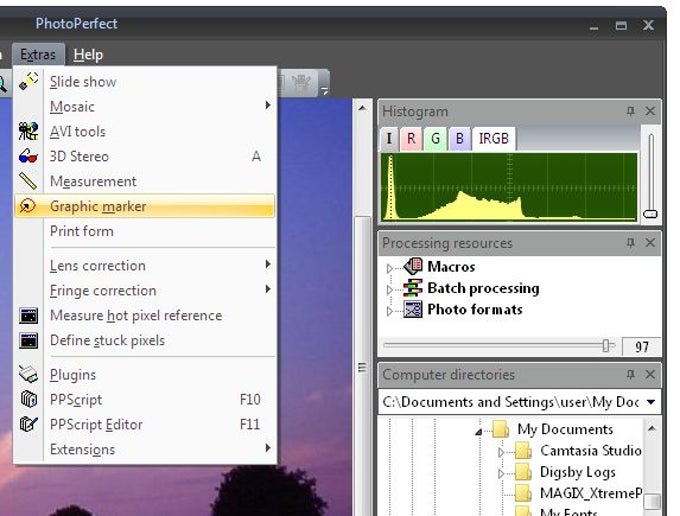This screenshot has width=680, height=516.
Task: Click the Slide show icon in Extras menu
Action: [x=29, y=81]
